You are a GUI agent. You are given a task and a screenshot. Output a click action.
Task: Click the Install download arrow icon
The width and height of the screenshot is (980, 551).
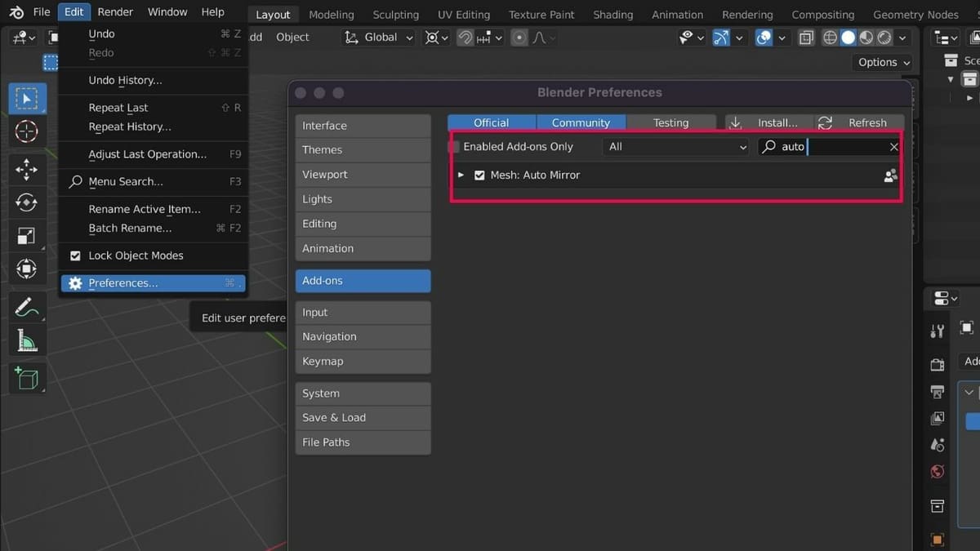(736, 122)
